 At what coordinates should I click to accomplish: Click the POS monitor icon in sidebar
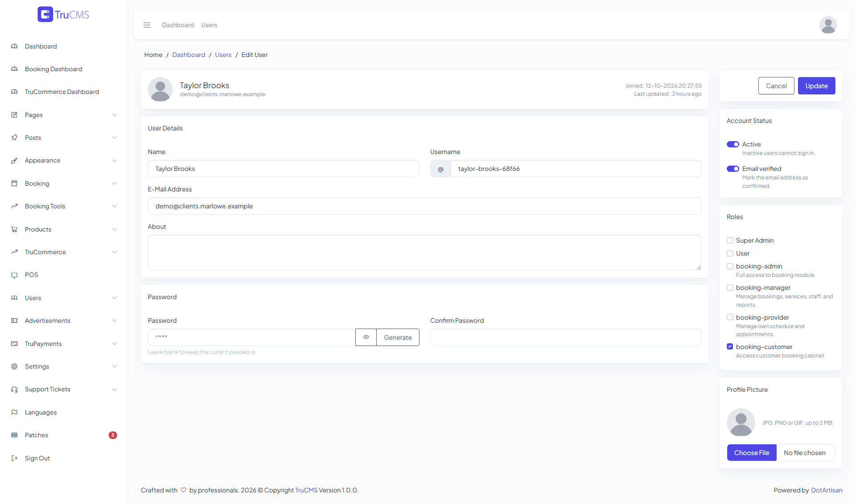coord(14,275)
